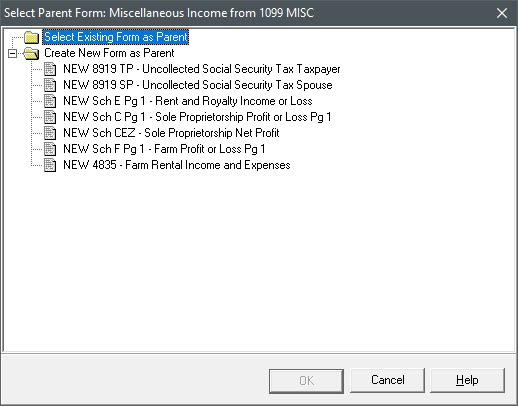Select Existing Form as Parent item
This screenshot has height=406, width=518.
tap(116, 37)
